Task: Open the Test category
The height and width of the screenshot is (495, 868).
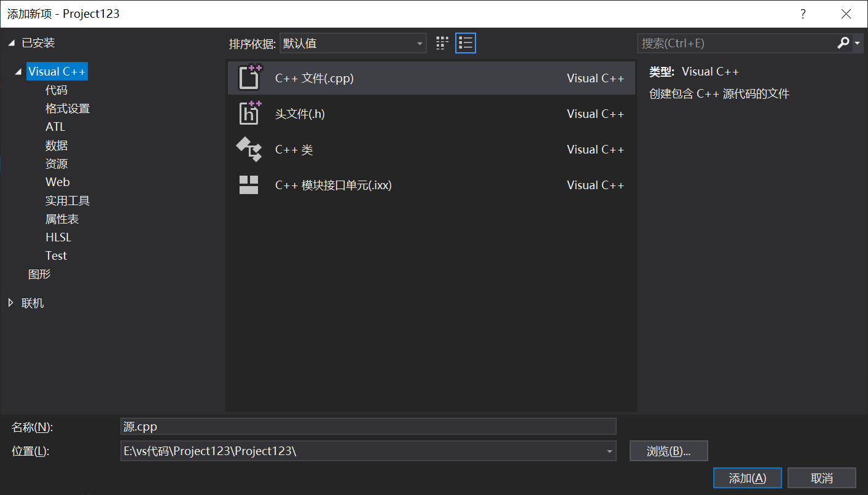Action: click(56, 255)
